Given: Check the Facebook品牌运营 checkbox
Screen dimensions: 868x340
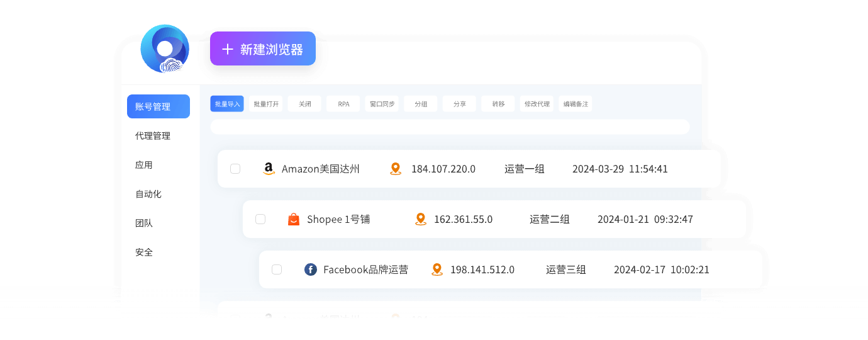Looking at the screenshot, I should pyautogui.click(x=277, y=269).
